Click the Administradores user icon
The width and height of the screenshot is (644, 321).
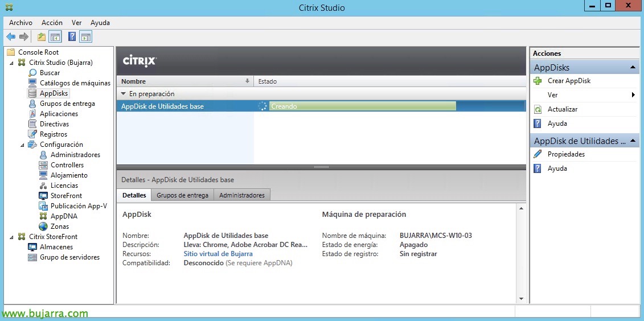click(43, 155)
